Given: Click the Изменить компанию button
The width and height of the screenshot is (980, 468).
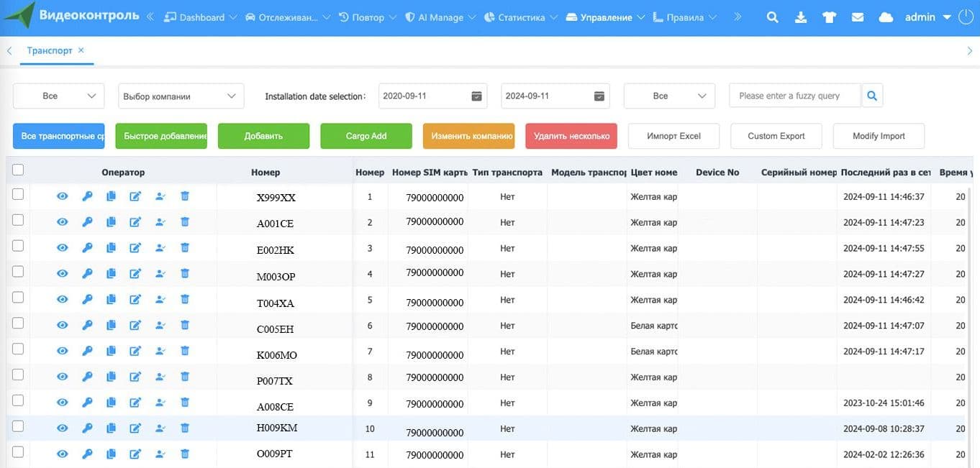Looking at the screenshot, I should tap(468, 136).
